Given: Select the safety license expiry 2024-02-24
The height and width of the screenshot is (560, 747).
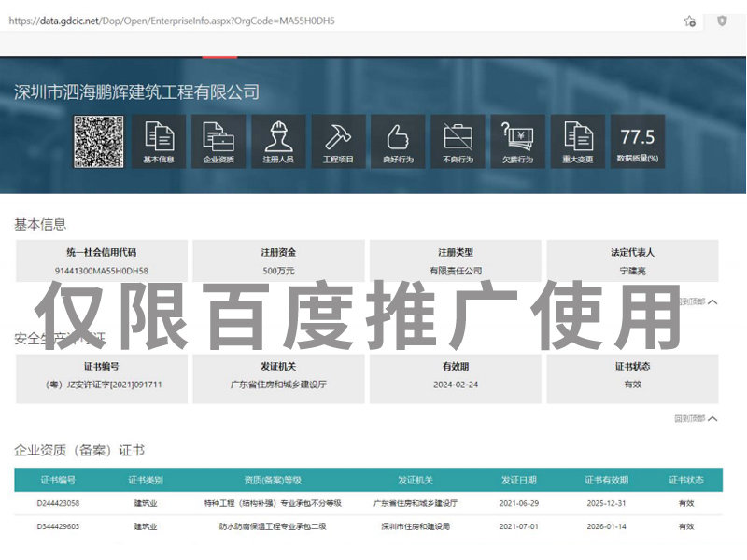Looking at the screenshot, I should point(456,385).
